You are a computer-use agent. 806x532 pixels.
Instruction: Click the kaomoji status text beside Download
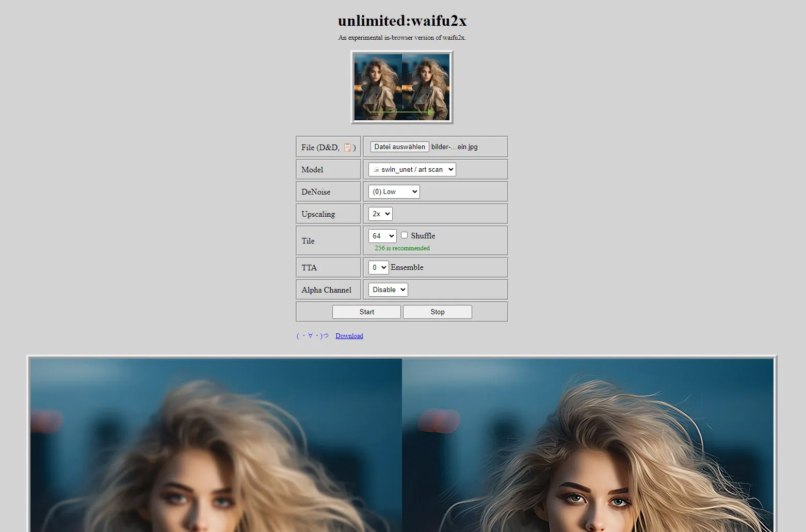pos(313,336)
